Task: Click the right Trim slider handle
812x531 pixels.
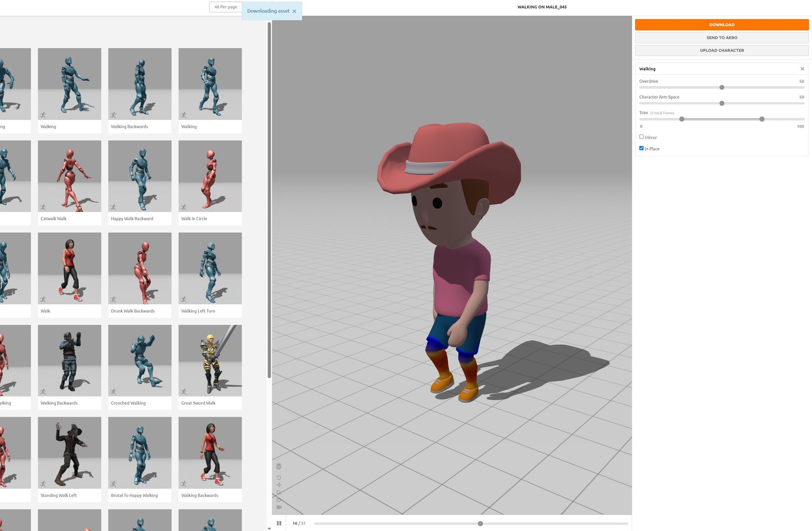Action: coord(762,119)
